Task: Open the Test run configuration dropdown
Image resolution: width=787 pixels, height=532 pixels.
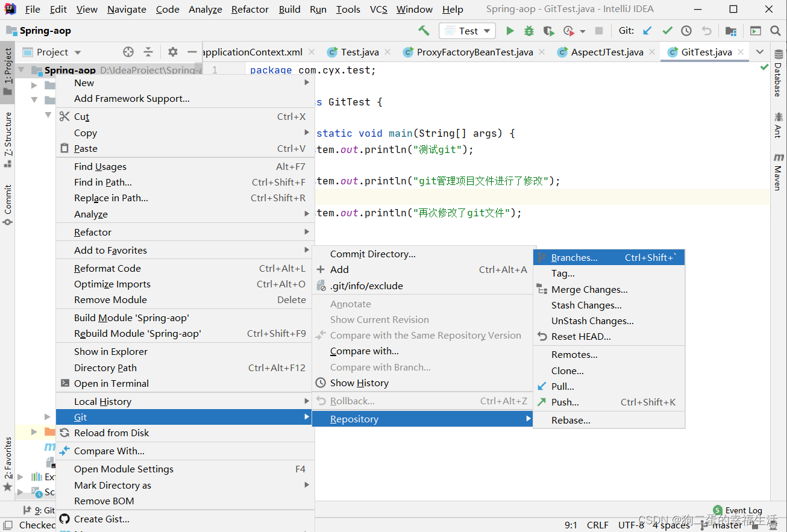Action: pyautogui.click(x=468, y=31)
